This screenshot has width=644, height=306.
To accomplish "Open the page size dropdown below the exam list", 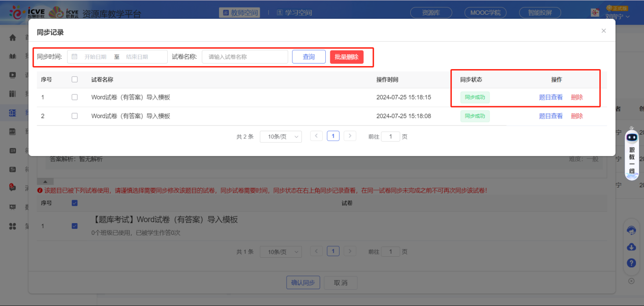I will pyautogui.click(x=281, y=251).
